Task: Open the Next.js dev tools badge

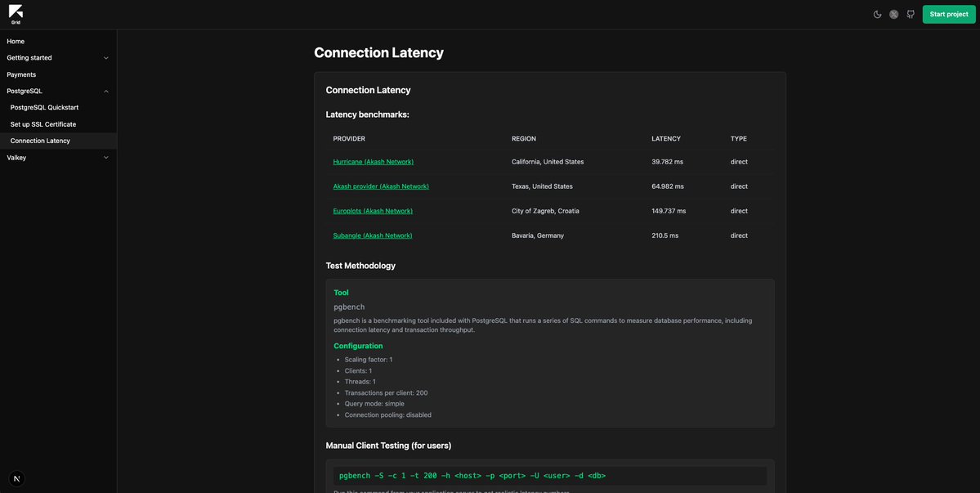Action: 17,478
